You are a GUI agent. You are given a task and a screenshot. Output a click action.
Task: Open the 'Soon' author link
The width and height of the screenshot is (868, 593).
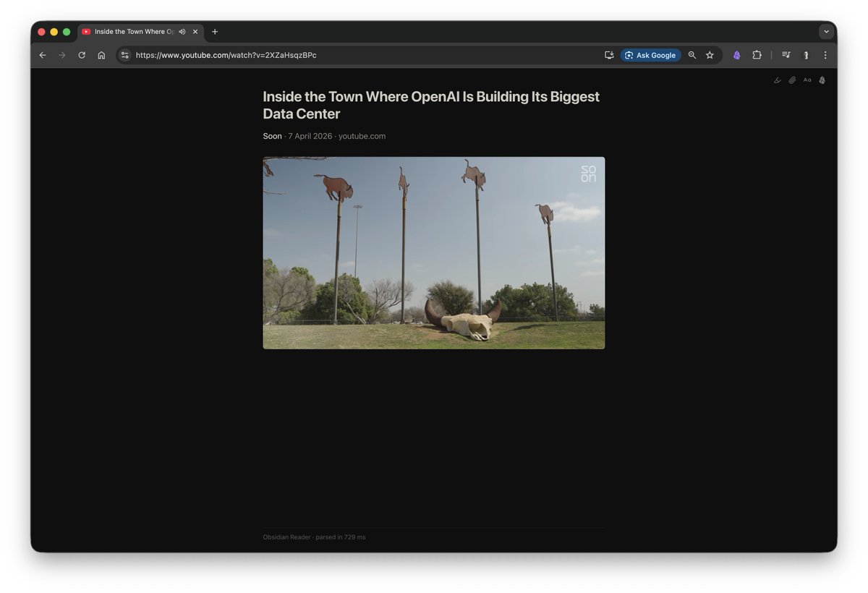pos(273,136)
